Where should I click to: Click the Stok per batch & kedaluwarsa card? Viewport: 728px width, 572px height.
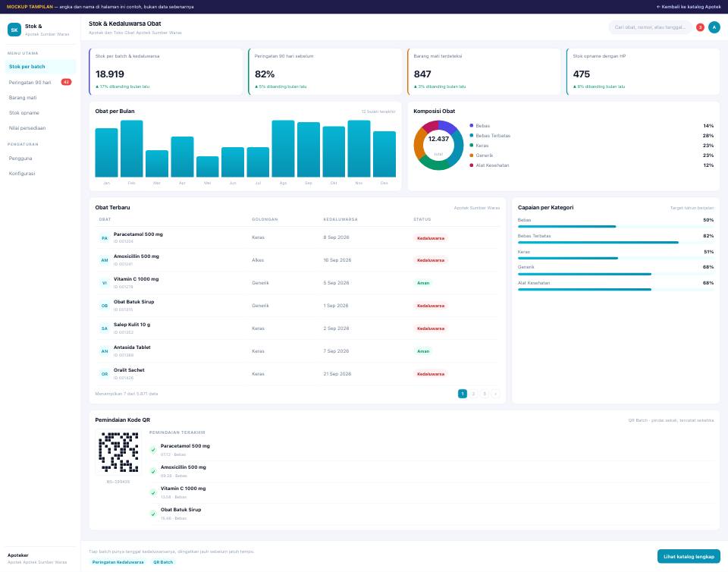[166, 71]
